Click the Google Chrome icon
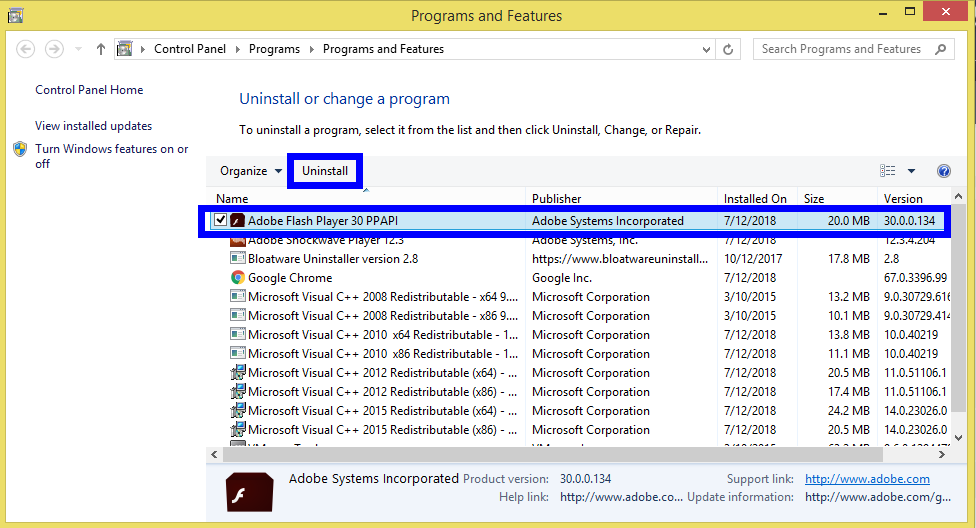The height and width of the screenshot is (528, 976). click(x=237, y=278)
